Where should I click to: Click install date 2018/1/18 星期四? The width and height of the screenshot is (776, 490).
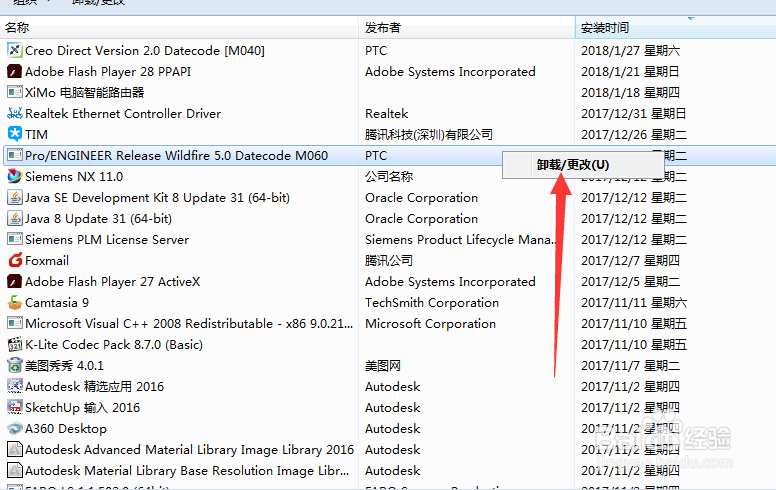[x=630, y=93]
